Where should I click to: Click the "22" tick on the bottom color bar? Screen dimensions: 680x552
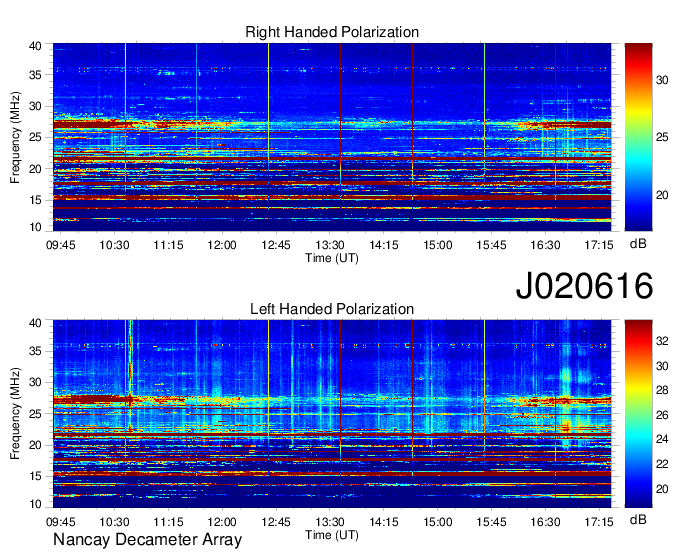pos(662,464)
